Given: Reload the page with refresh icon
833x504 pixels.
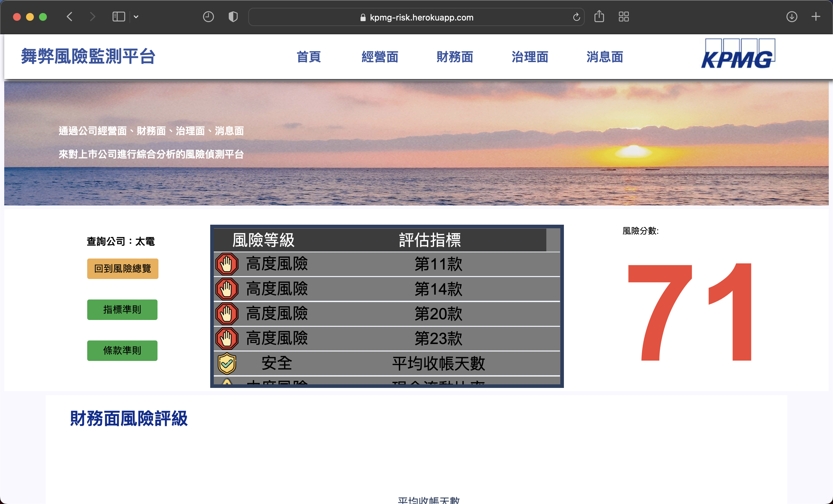Looking at the screenshot, I should tap(576, 17).
